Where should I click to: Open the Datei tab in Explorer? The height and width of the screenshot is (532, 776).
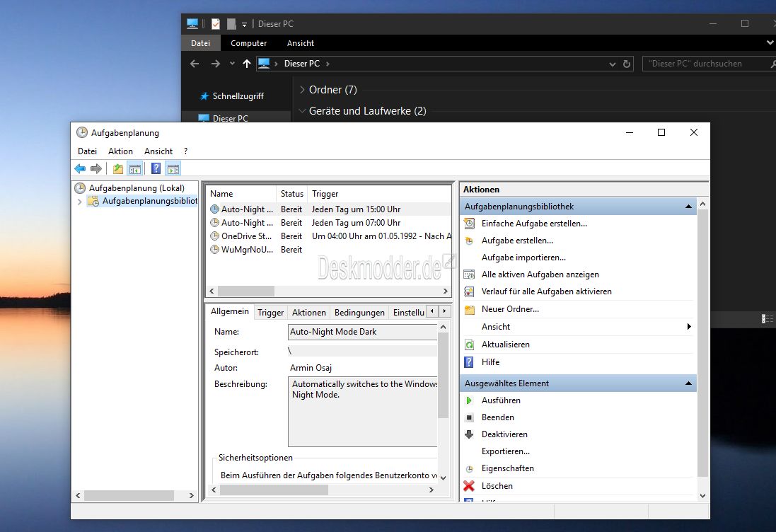click(200, 43)
